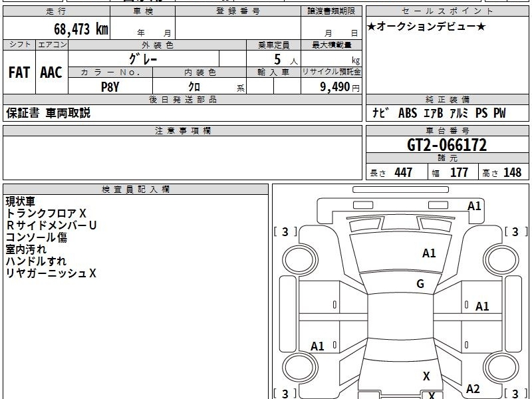Click the X mark on the trunk lid
Image resolution: width=532 pixels, height=399 pixels.
tap(426, 376)
